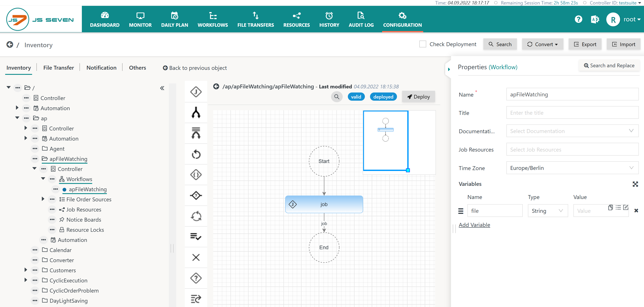Expand the Customers folder
The width and height of the screenshot is (644, 307).
click(x=26, y=270)
